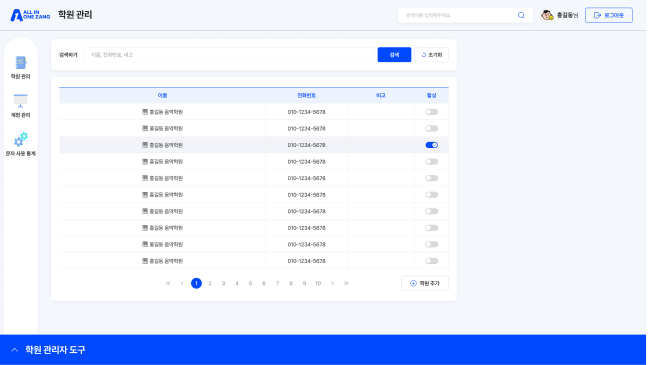
Task: Open 계정 관리 in the sidebar
Action: (x=20, y=106)
